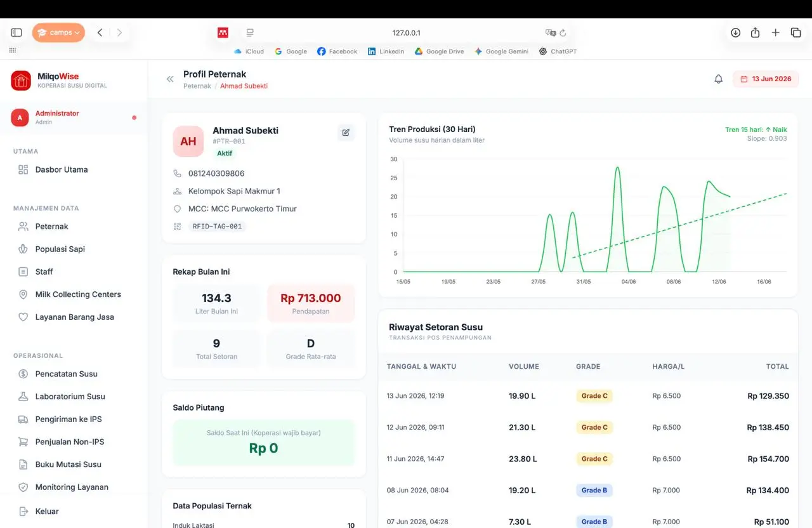Click the Grade B badge for 08 Jun
This screenshot has width=812, height=528.
(594, 491)
